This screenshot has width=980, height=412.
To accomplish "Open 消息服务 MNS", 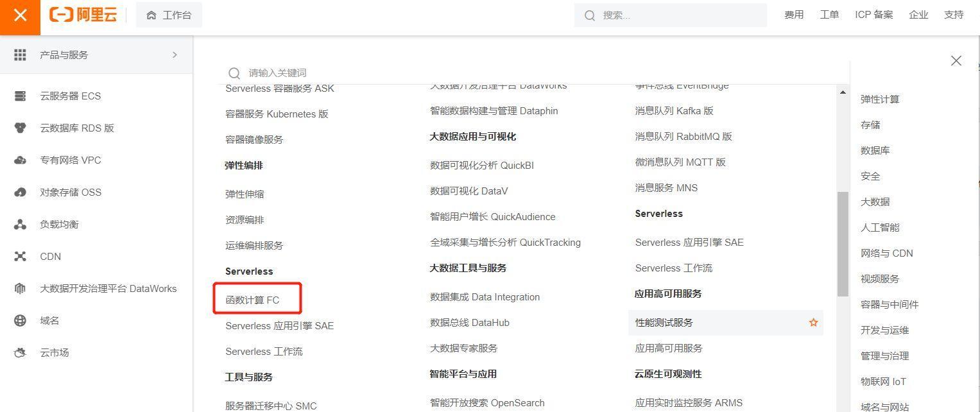I will tap(666, 188).
